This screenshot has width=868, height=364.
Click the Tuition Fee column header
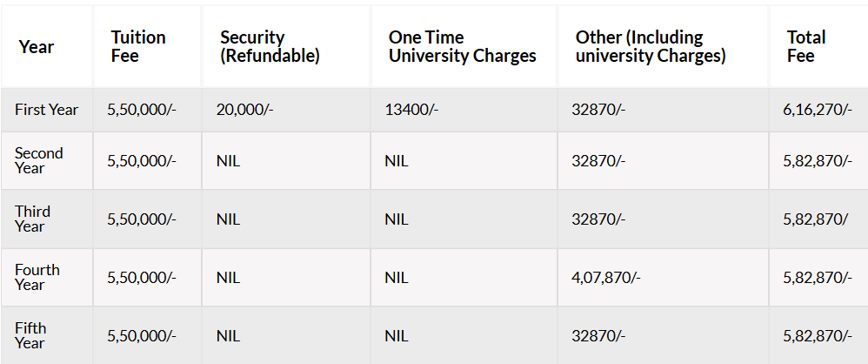coord(138,47)
